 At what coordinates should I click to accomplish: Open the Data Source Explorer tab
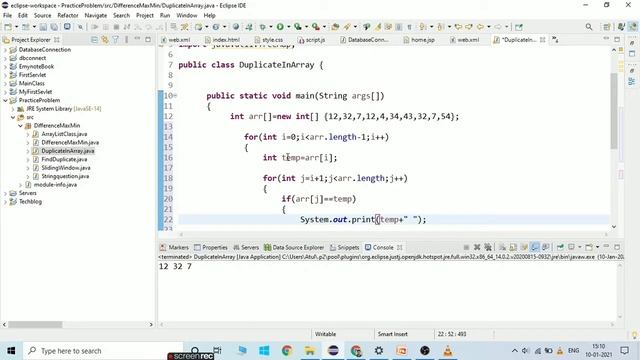294,247
